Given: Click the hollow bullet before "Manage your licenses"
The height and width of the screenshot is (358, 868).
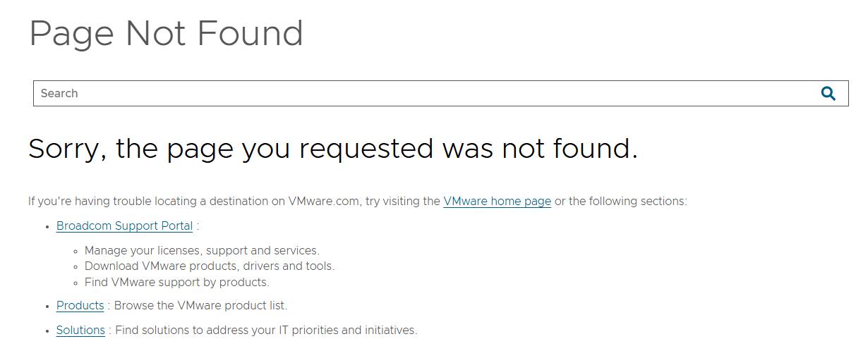Looking at the screenshot, I should [x=76, y=251].
